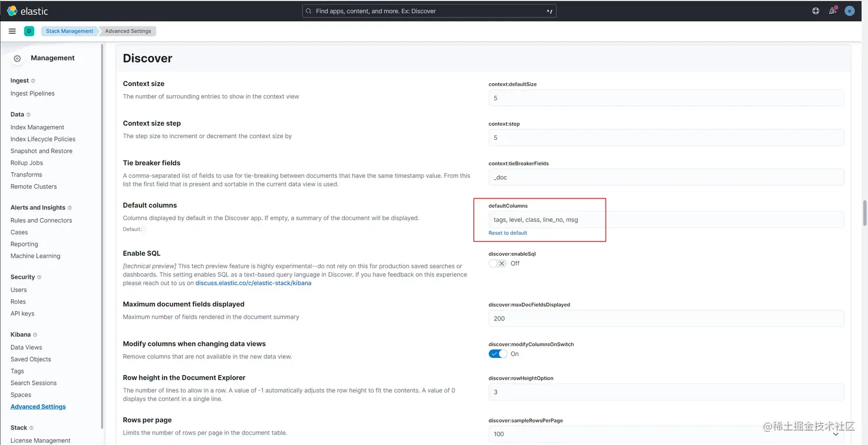Click the Enable SQL setting title

coord(142,253)
